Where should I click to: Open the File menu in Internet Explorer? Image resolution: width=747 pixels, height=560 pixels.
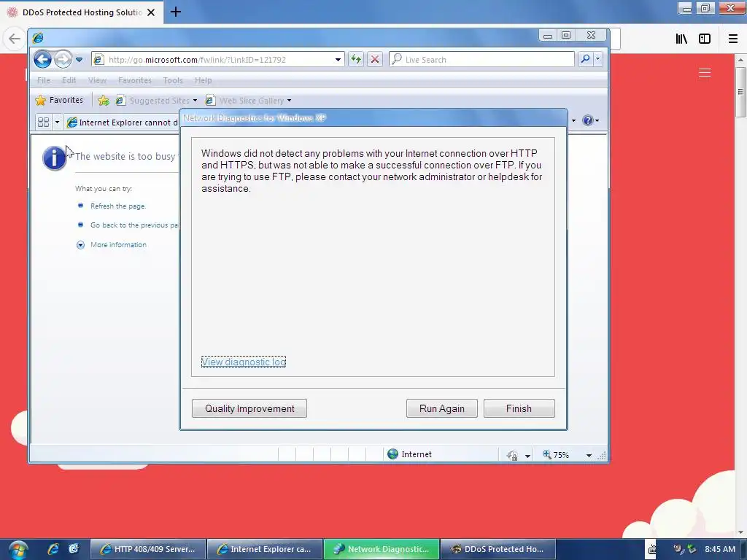click(x=43, y=80)
